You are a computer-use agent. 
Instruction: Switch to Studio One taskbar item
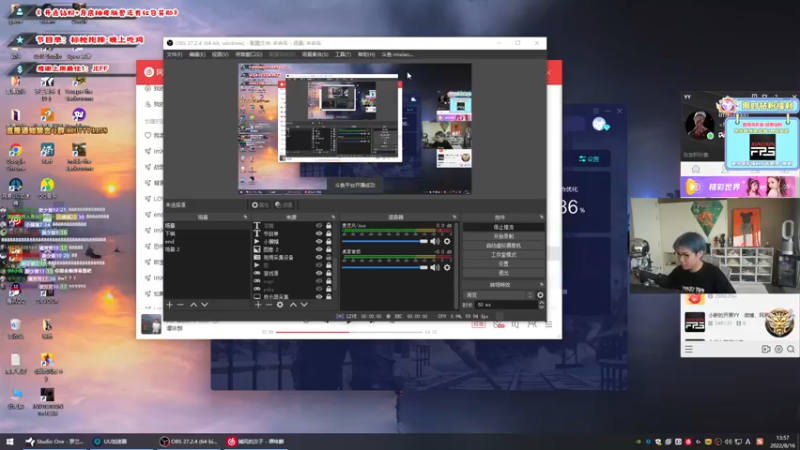click(x=55, y=441)
